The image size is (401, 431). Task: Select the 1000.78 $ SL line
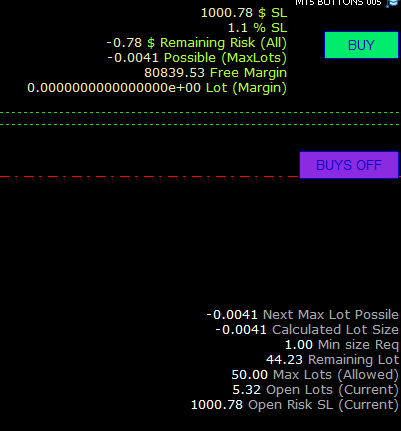click(244, 13)
